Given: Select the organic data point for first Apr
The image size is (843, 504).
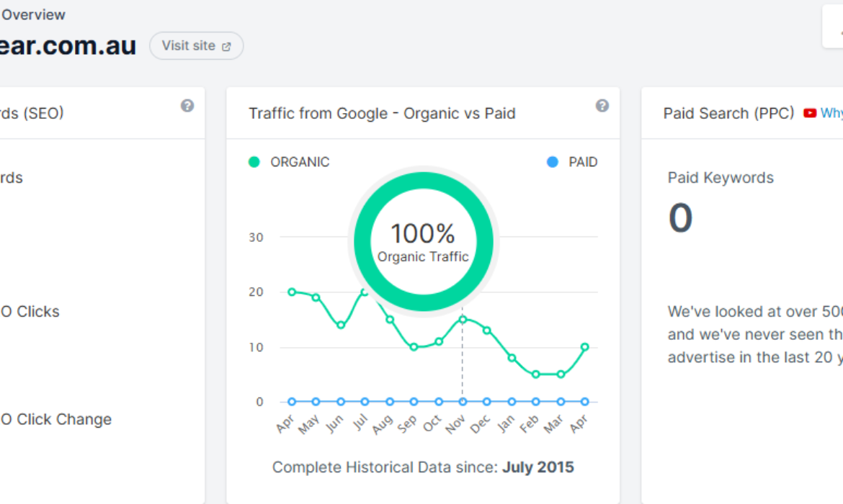Looking at the screenshot, I should click(292, 292).
